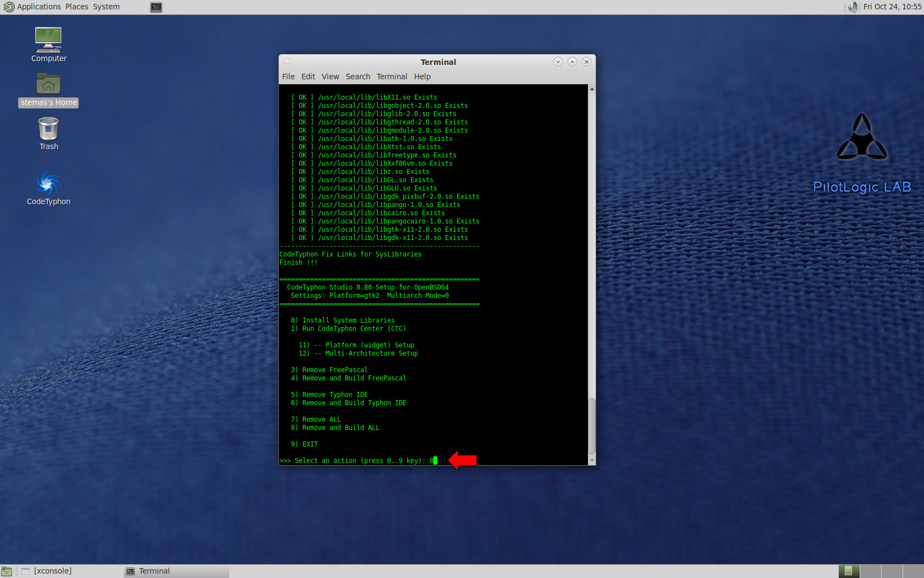Click the terminal launcher in top panel

tap(156, 7)
